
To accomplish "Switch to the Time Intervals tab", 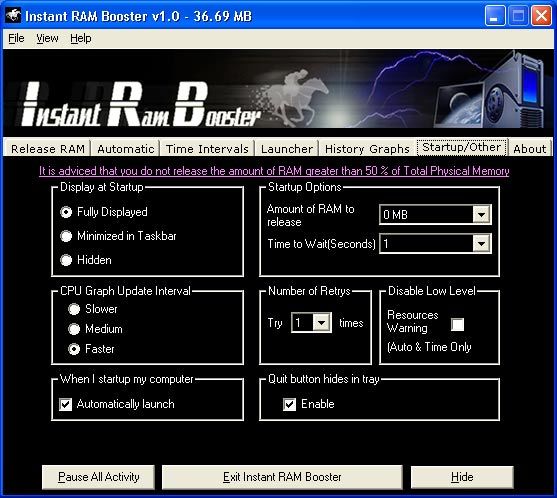I will tap(207, 148).
